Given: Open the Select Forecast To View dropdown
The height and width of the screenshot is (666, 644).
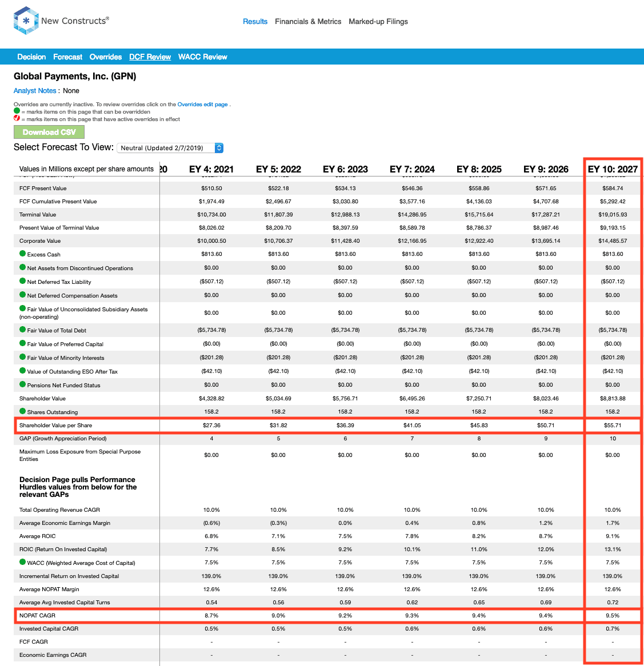Looking at the screenshot, I should click(170, 148).
